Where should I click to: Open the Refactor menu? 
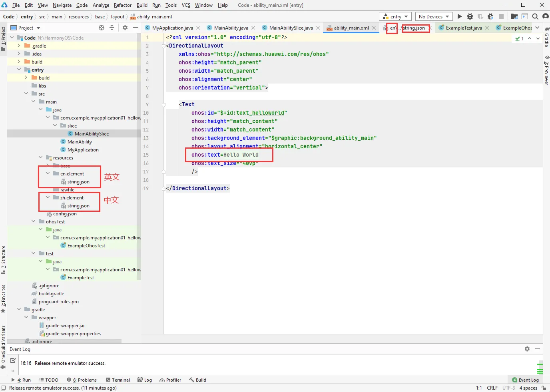tap(123, 5)
